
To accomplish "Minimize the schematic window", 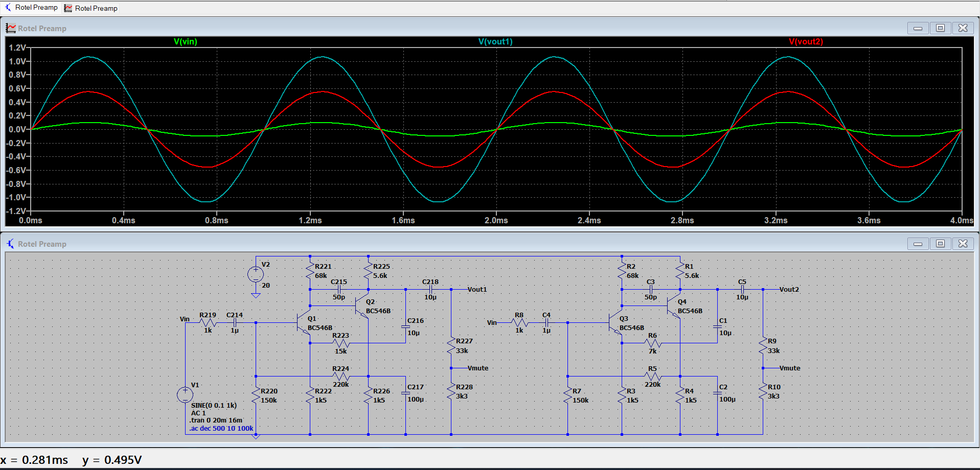I will coord(918,244).
